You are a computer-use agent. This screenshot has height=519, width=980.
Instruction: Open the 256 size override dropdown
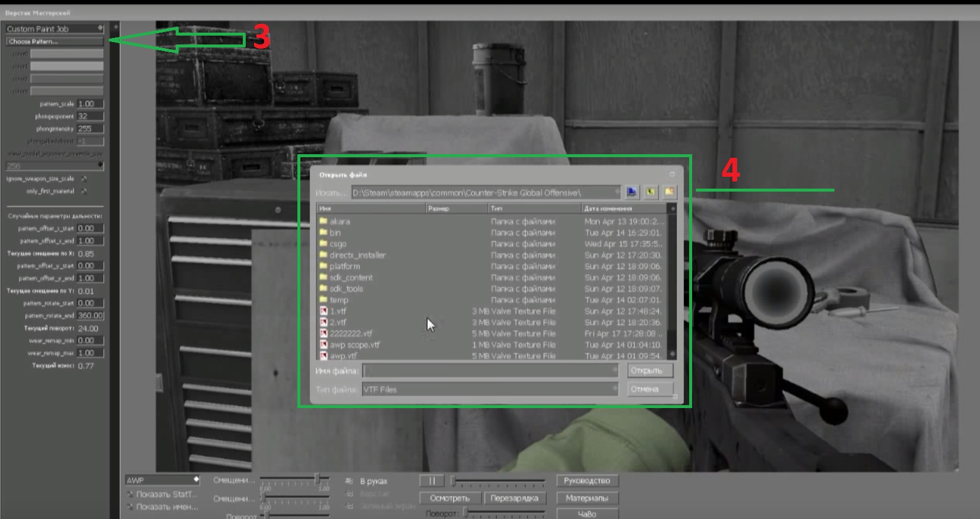click(x=55, y=165)
